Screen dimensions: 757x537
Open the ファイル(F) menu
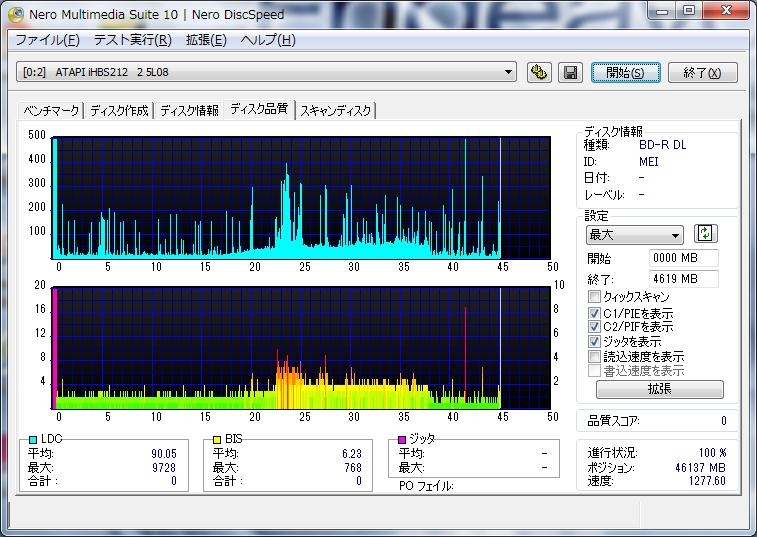coord(47,40)
